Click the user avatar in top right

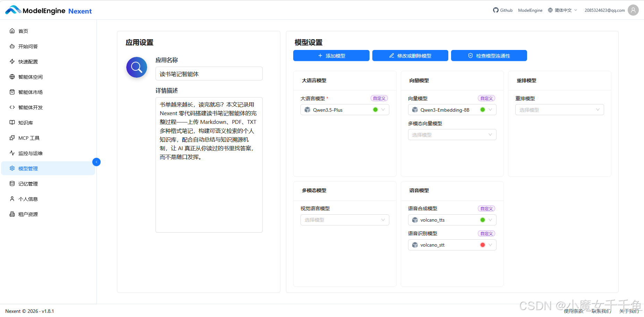pos(633,10)
